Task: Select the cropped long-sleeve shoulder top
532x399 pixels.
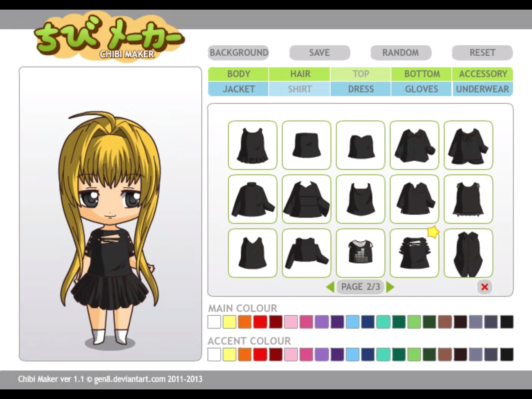Action: [x=307, y=253]
